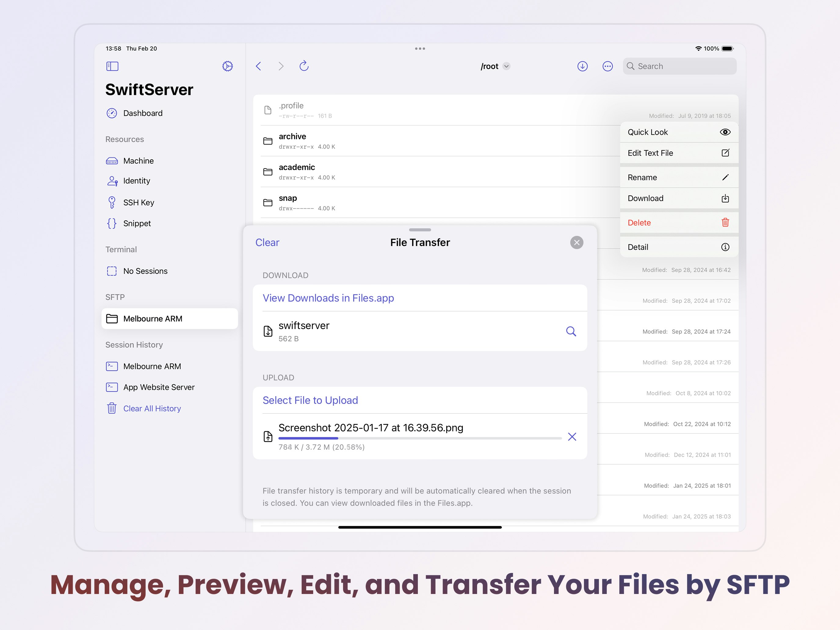Toggle the sidebar panel icon
Screen dimensions: 840x630
112,66
